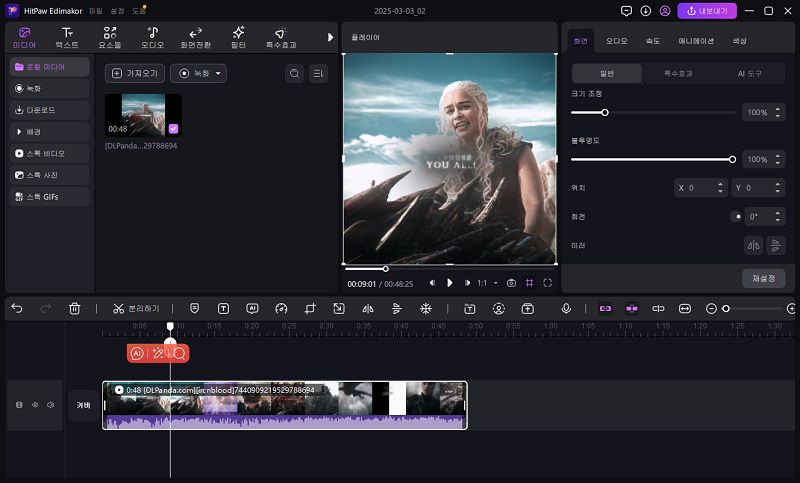
Task: Click the trash delete icon in timeline toolbar
Action: coord(74,309)
